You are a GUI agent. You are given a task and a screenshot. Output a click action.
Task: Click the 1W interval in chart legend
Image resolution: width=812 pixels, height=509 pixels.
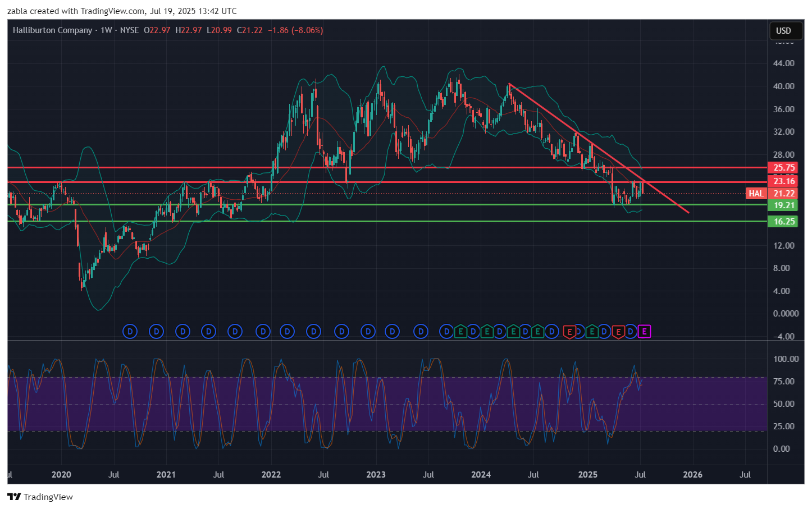click(x=106, y=30)
